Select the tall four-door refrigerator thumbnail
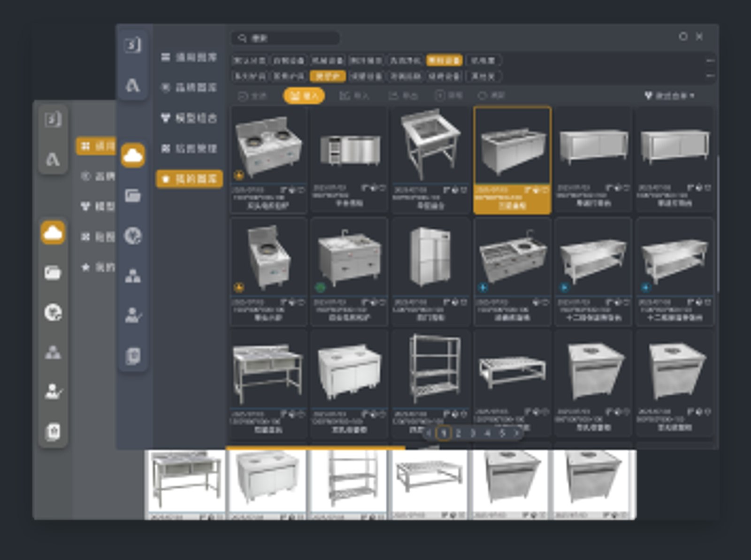 (430, 258)
